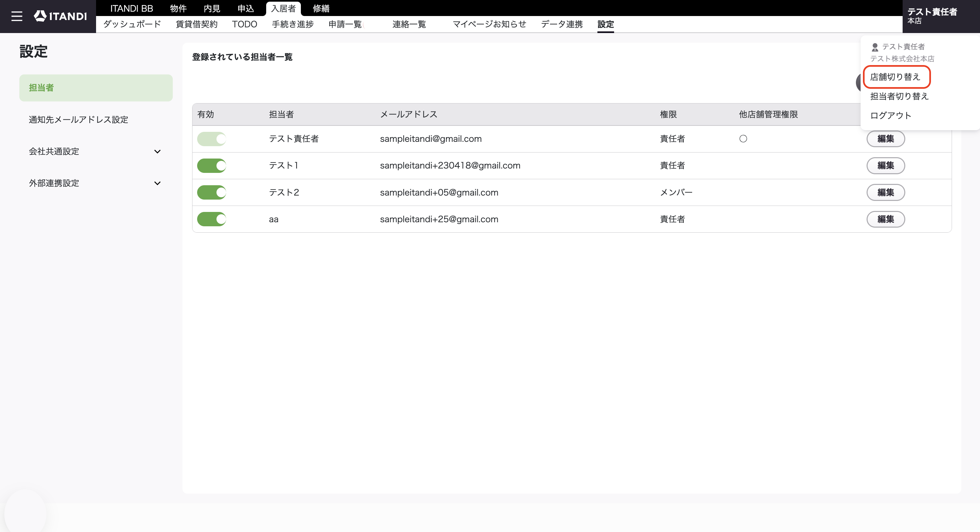This screenshot has width=980, height=532.
Task: Open the hamburger menu icon
Action: [x=17, y=16]
